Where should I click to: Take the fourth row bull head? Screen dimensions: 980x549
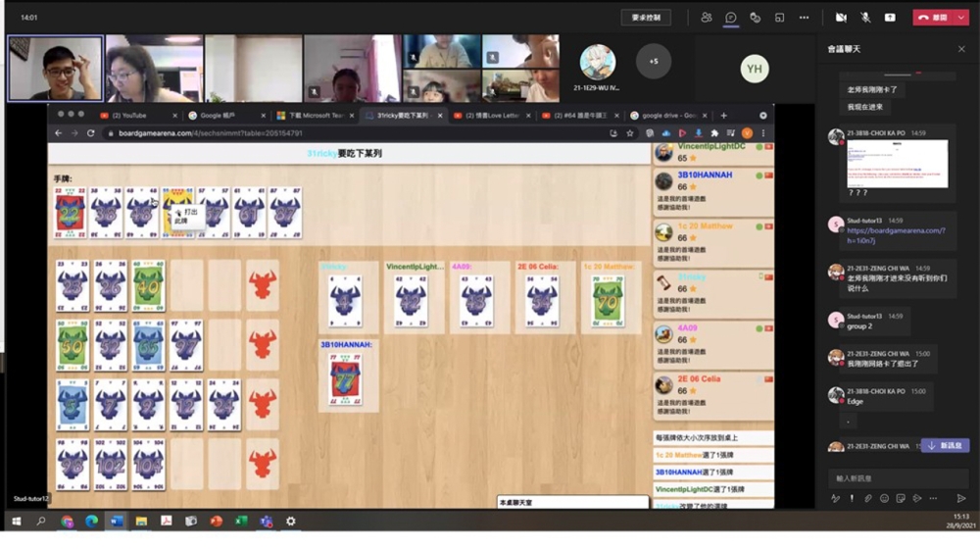263,464
